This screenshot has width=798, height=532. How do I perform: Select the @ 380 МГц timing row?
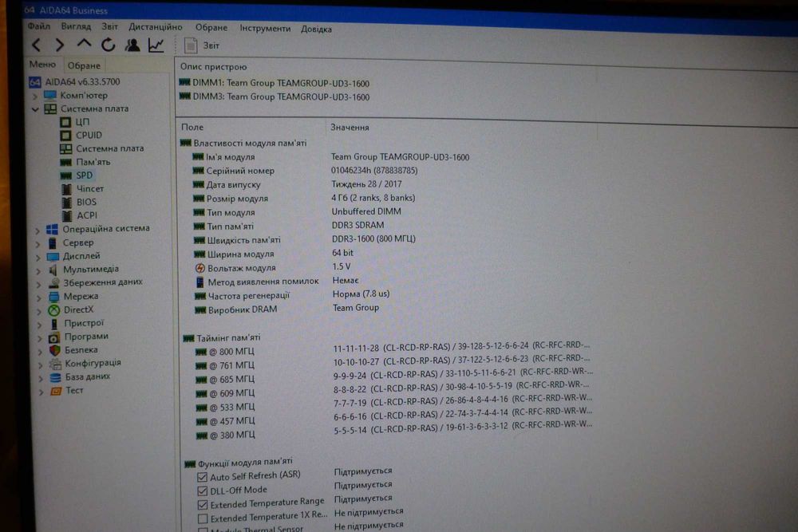click(x=394, y=432)
